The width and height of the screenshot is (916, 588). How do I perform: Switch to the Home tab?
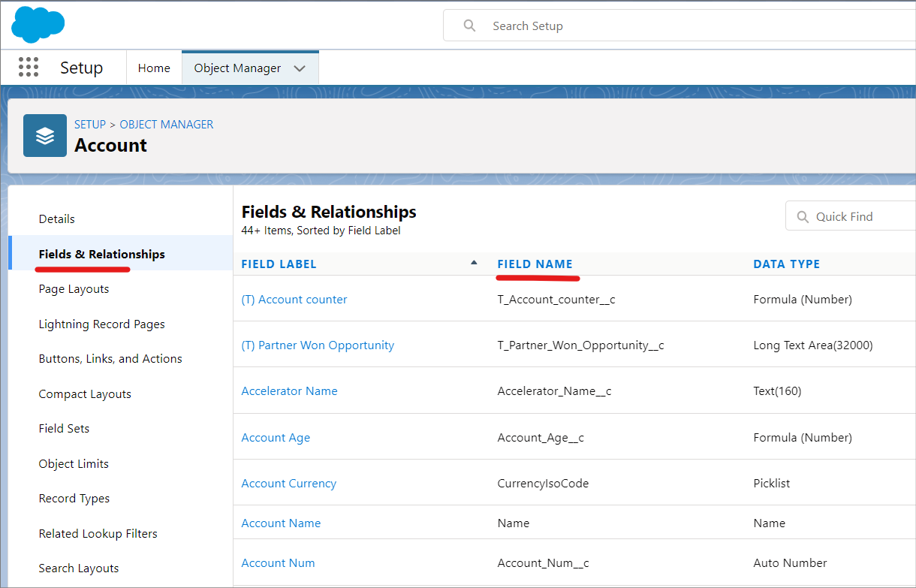point(154,68)
